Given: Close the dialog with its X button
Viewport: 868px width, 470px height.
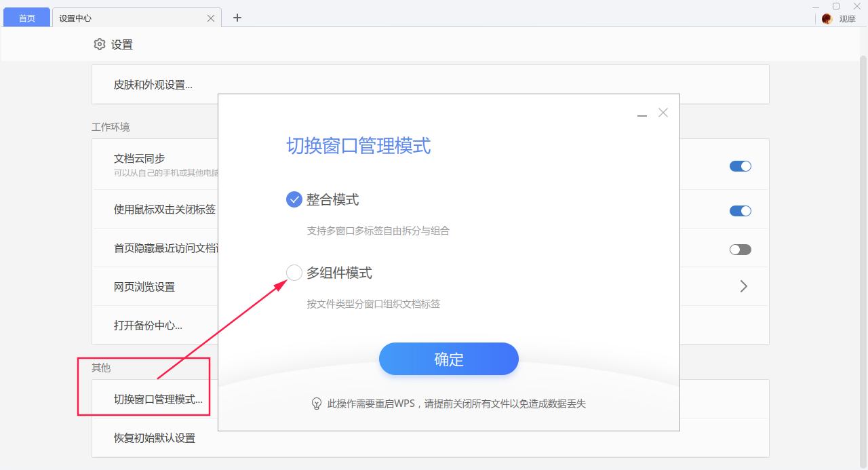Looking at the screenshot, I should pos(663,113).
